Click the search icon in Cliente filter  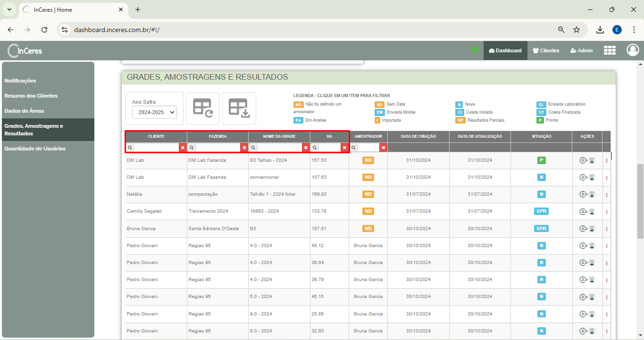click(130, 148)
